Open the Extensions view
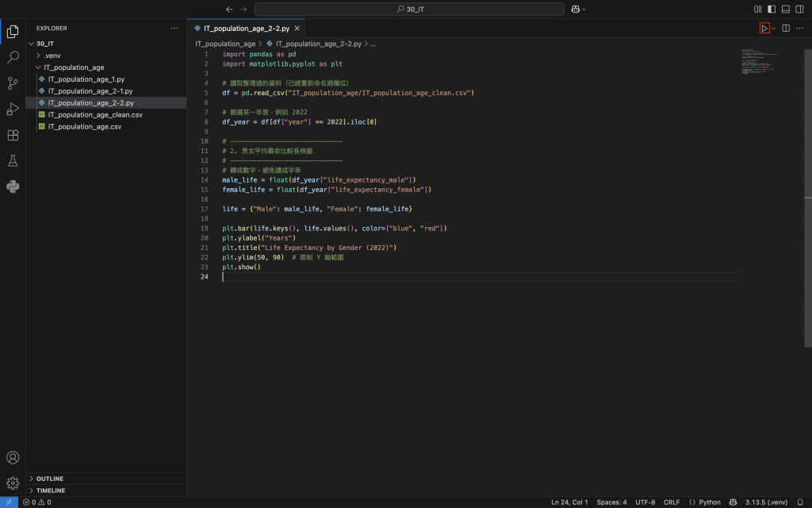 [13, 135]
